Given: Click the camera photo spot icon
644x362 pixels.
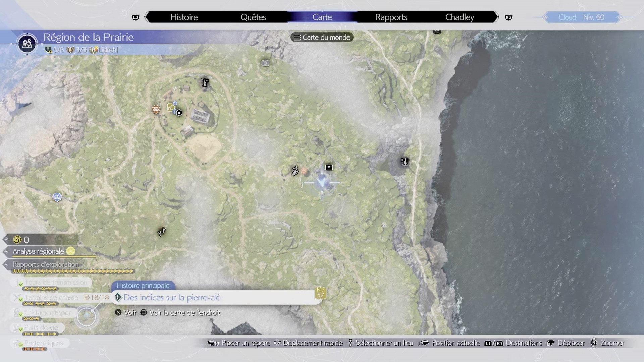Looking at the screenshot, I should tap(265, 63).
